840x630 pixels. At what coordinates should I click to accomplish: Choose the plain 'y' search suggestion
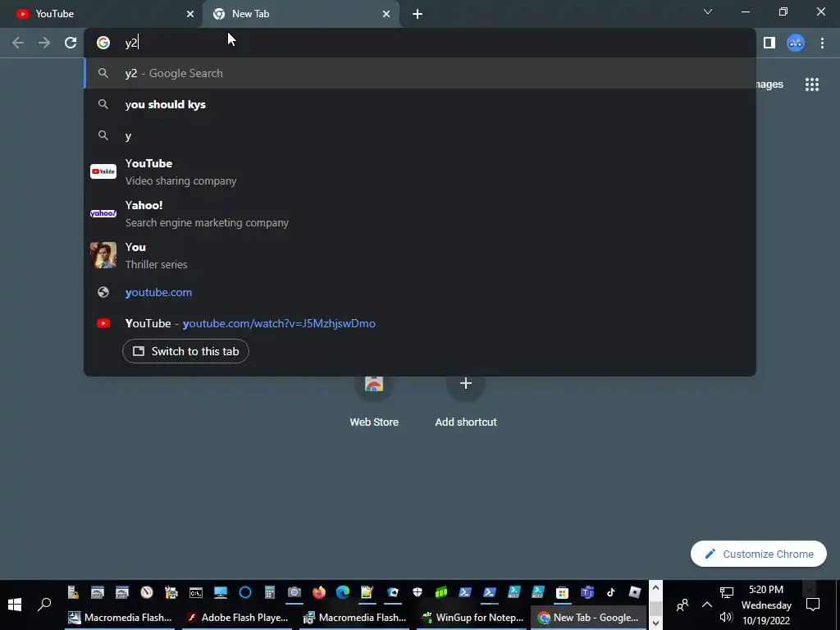420,135
